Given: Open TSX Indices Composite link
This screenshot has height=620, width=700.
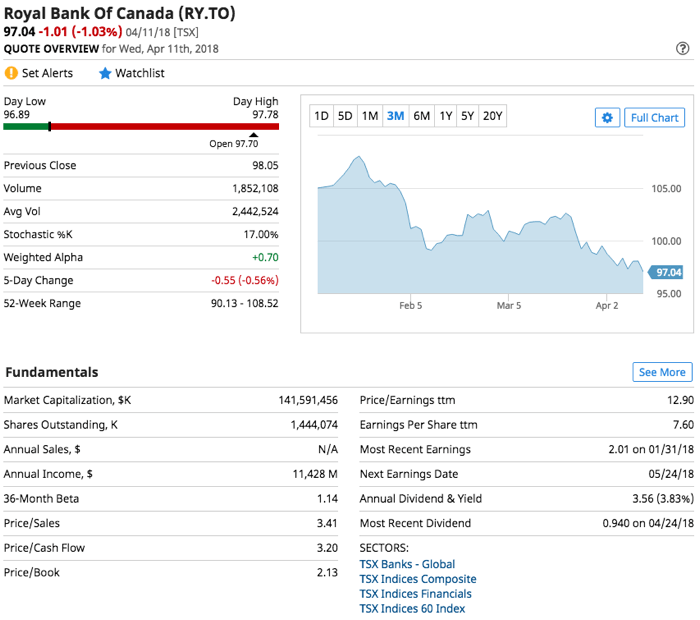Looking at the screenshot, I should [x=418, y=579].
